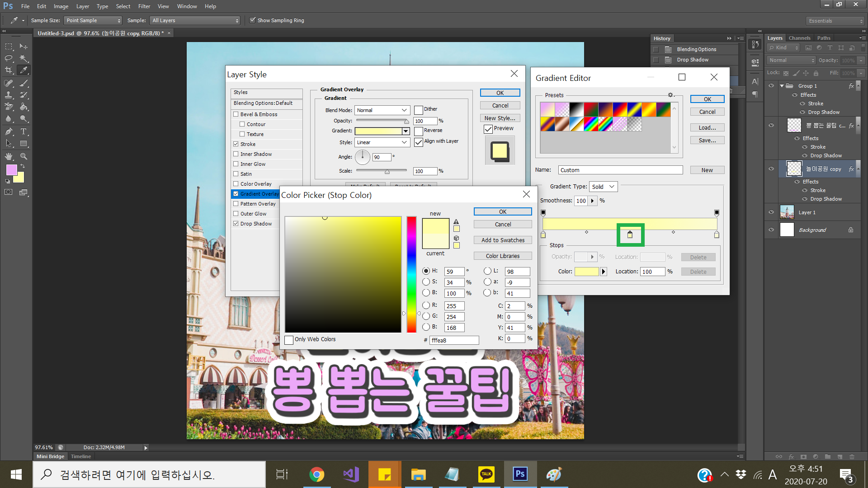Open the Gradient Type dropdown
Viewport: 868px width, 488px height.
coord(603,187)
